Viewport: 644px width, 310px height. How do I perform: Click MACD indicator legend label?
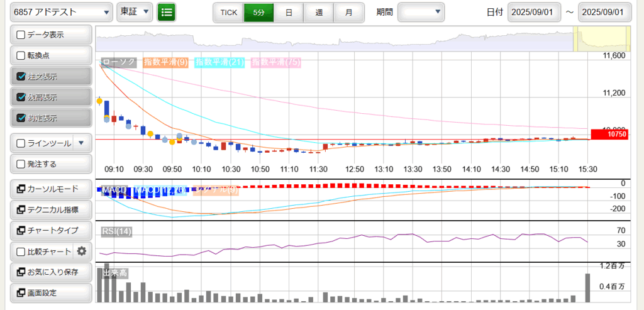(114, 191)
